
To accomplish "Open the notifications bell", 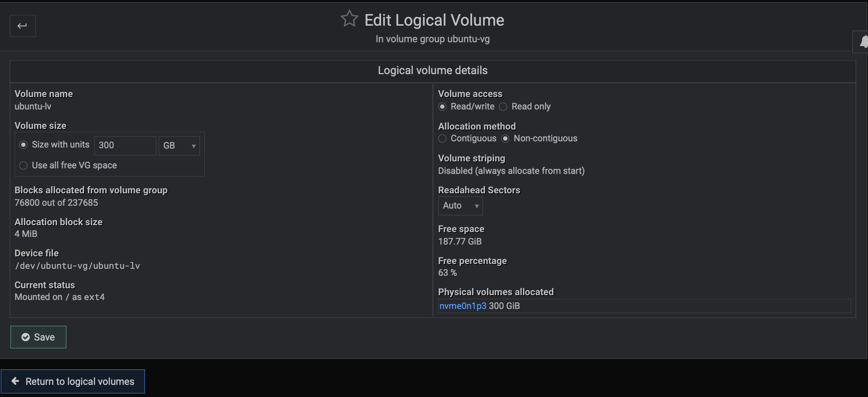I will pyautogui.click(x=863, y=42).
